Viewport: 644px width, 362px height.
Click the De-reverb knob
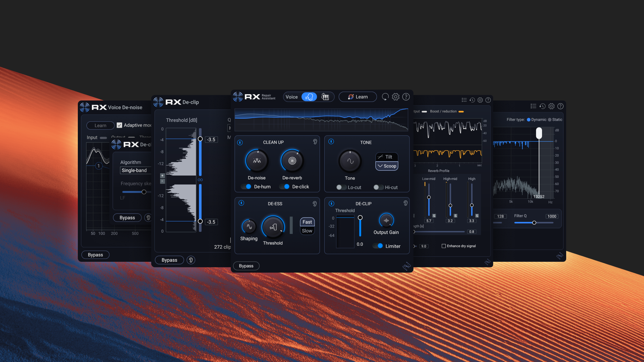292,161
